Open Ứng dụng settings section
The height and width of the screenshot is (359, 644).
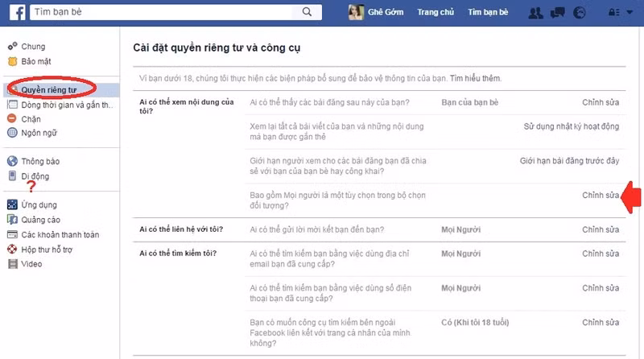click(x=39, y=204)
